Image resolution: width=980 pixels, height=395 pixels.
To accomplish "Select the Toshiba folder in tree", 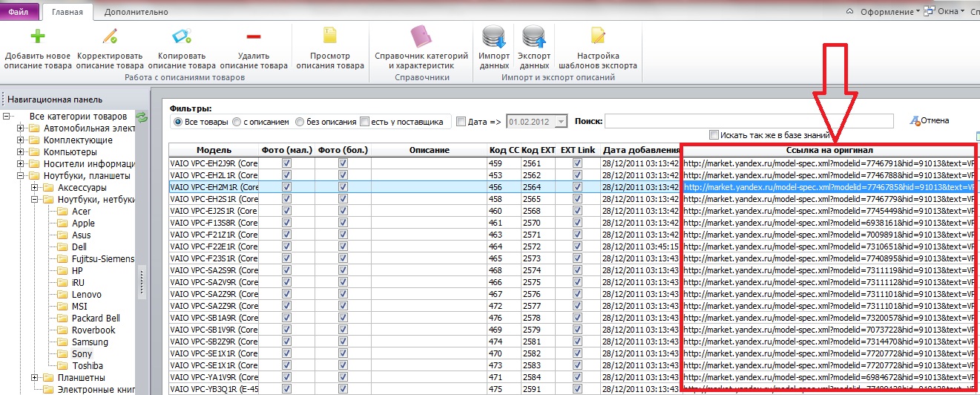I will coord(88,366).
